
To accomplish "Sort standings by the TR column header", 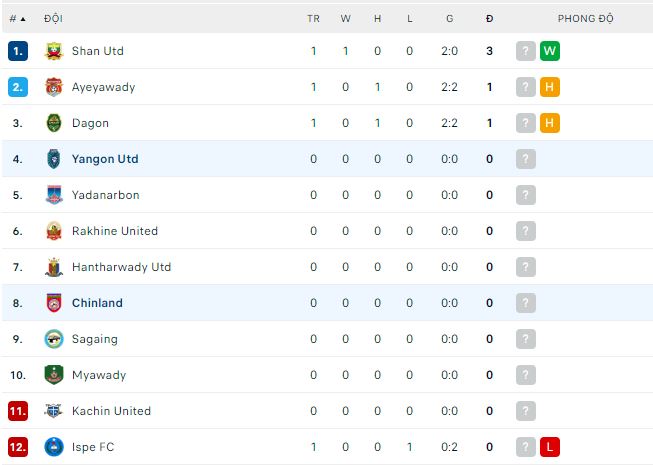I will coord(313,18).
